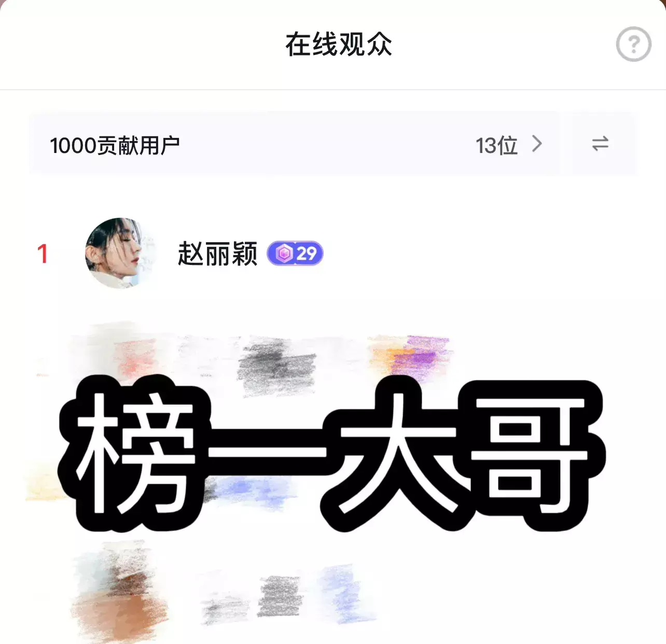
Task: Tap the blue scribbled badge in bottom row
Action: click(x=343, y=594)
